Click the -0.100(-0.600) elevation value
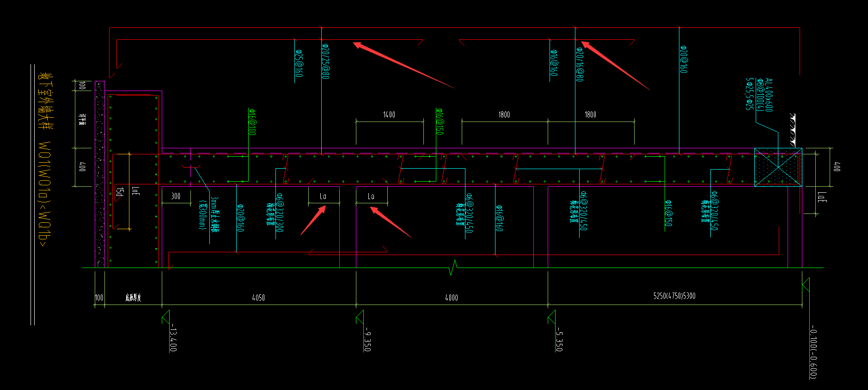Image resolution: width=868 pixels, height=390 pixels. pos(813,352)
